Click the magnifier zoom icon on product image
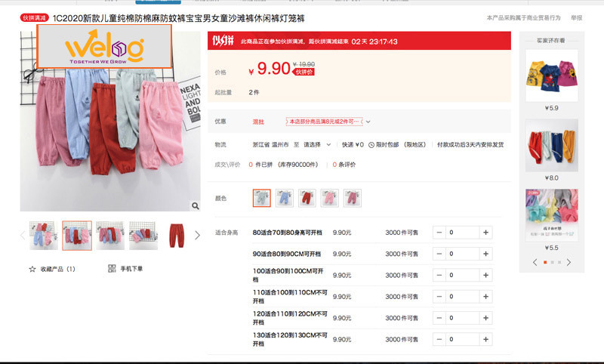 pyautogui.click(x=195, y=205)
